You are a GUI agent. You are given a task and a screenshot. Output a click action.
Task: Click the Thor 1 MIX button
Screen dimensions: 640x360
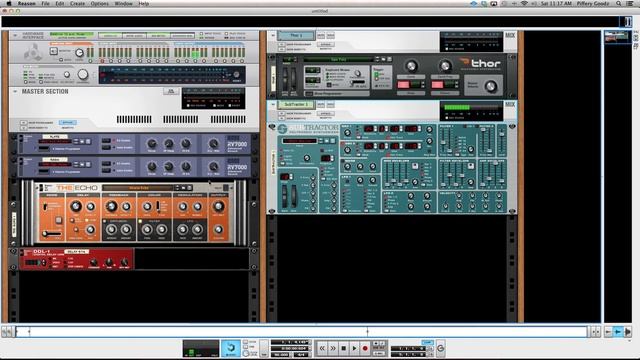[x=510, y=36]
